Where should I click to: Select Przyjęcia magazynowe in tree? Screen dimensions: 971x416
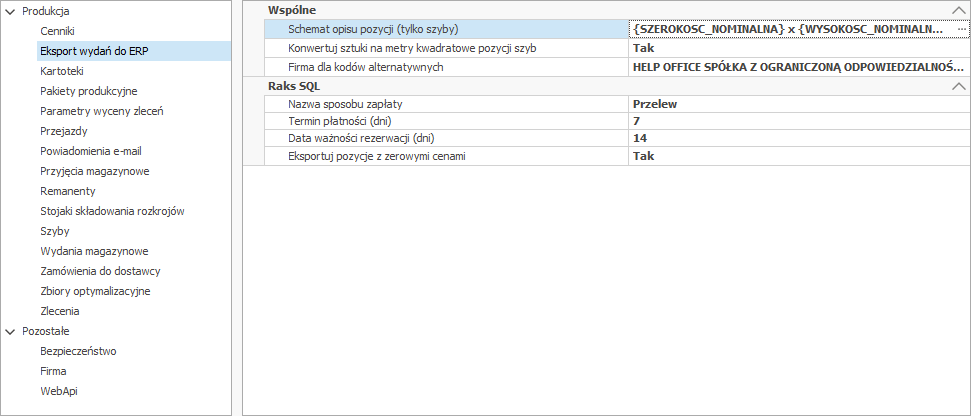pos(94,171)
